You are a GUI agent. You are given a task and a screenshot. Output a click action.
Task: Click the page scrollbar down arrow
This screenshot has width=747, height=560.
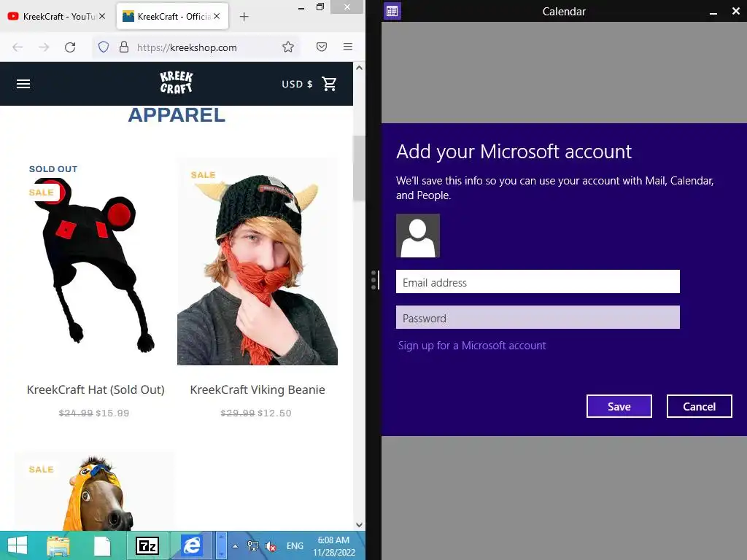(x=359, y=525)
